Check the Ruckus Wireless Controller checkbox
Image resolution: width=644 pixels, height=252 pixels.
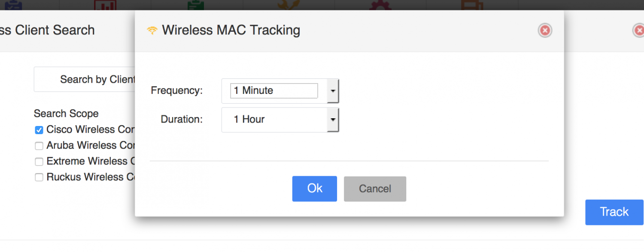[x=39, y=177]
